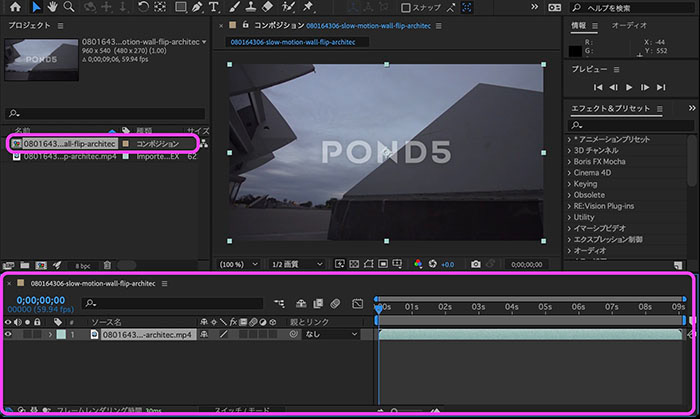Click the parent pick whip spiral icon
This screenshot has height=419, width=700.
click(293, 334)
